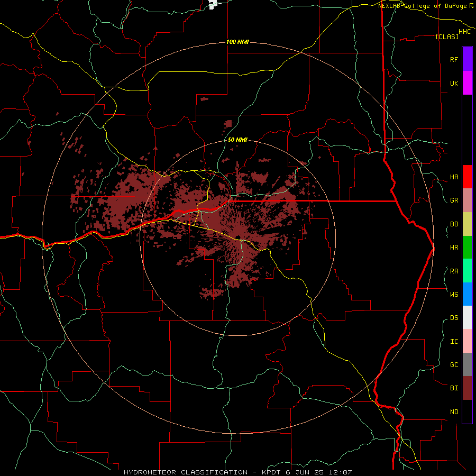This screenshot has height=476, width=476.
Task: Click the ND legend label
Action: pos(454,412)
